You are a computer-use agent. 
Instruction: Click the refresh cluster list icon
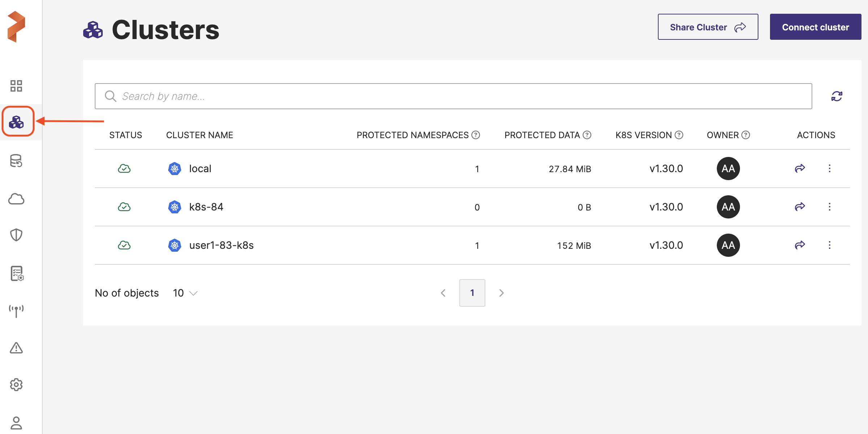pyautogui.click(x=837, y=96)
